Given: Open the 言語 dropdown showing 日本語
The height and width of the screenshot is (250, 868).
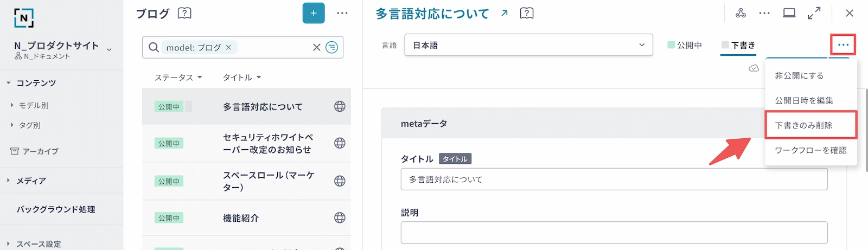Looking at the screenshot, I should tap(528, 45).
